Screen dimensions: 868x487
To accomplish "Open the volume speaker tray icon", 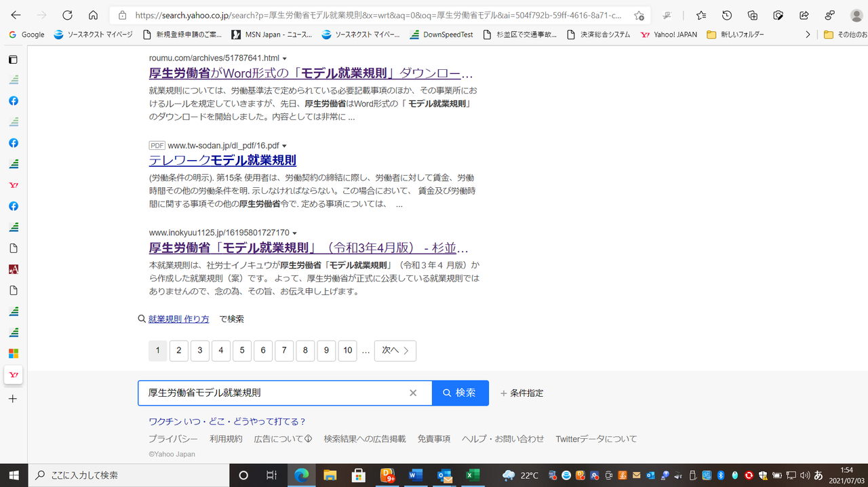I will click(x=804, y=475).
